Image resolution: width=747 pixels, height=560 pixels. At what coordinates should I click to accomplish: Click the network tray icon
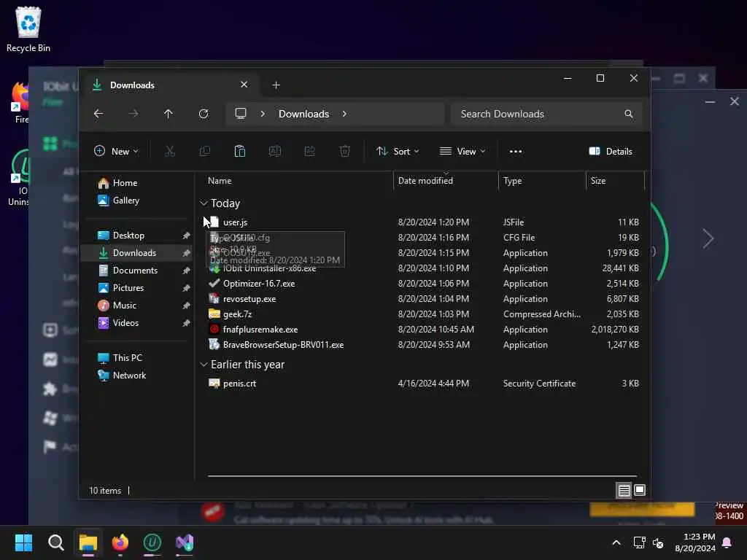(x=639, y=542)
